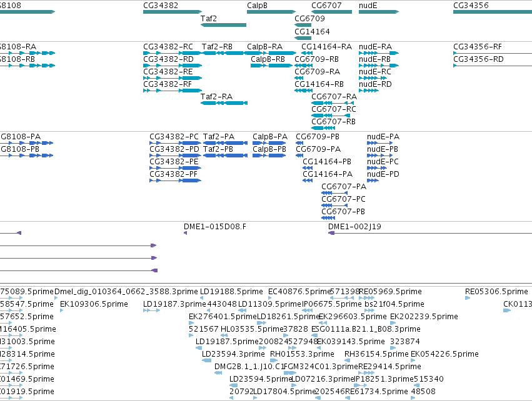Screen dimensions: 532x401
Task: Select the nudE-RC transcript
Action: click(x=375, y=72)
